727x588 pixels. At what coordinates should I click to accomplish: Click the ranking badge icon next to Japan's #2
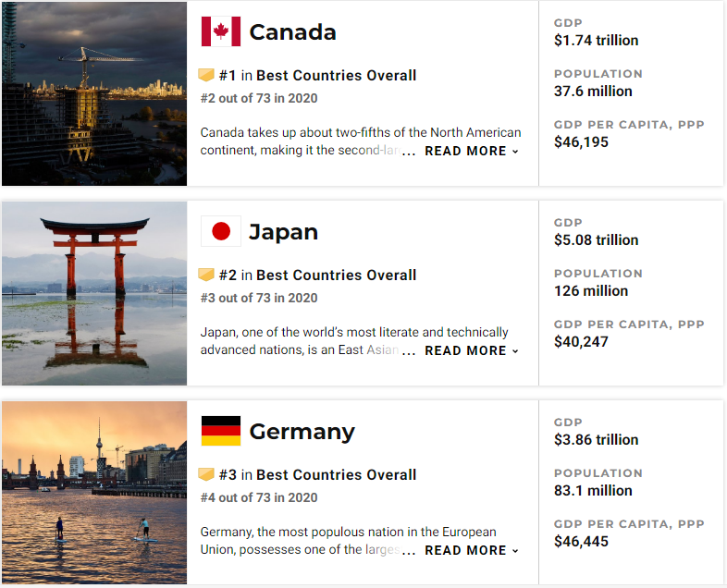coord(207,276)
